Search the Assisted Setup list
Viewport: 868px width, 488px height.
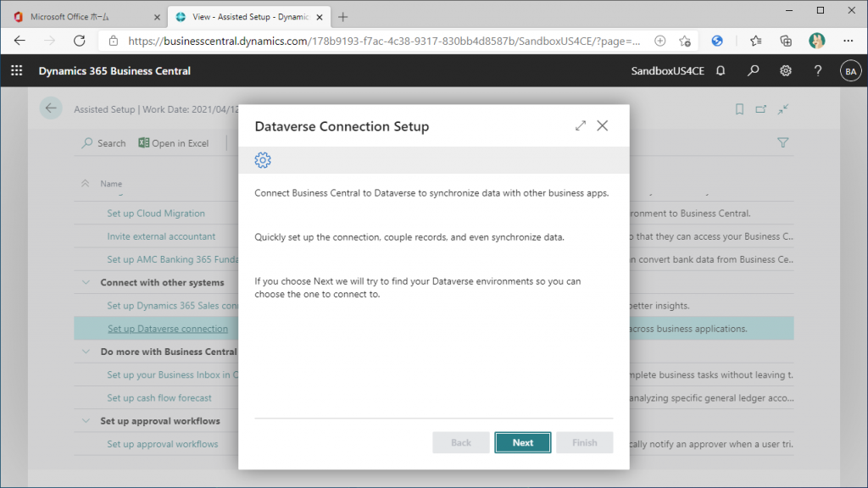tap(103, 143)
